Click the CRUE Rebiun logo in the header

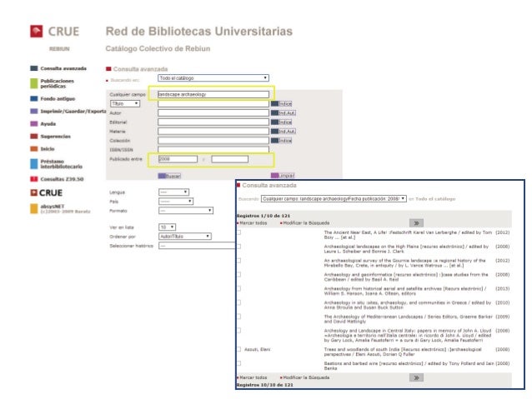point(54,32)
